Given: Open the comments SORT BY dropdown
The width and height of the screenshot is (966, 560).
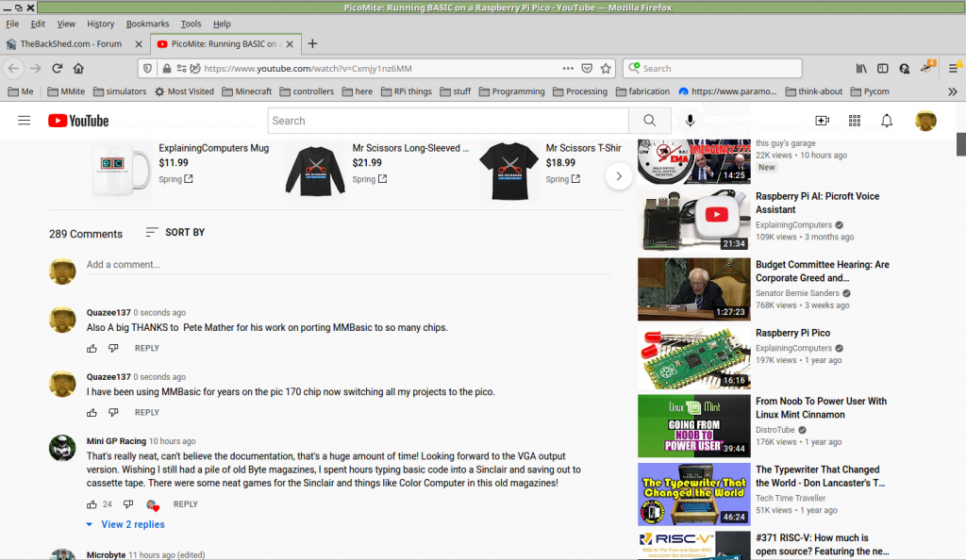Looking at the screenshot, I should 175,232.
